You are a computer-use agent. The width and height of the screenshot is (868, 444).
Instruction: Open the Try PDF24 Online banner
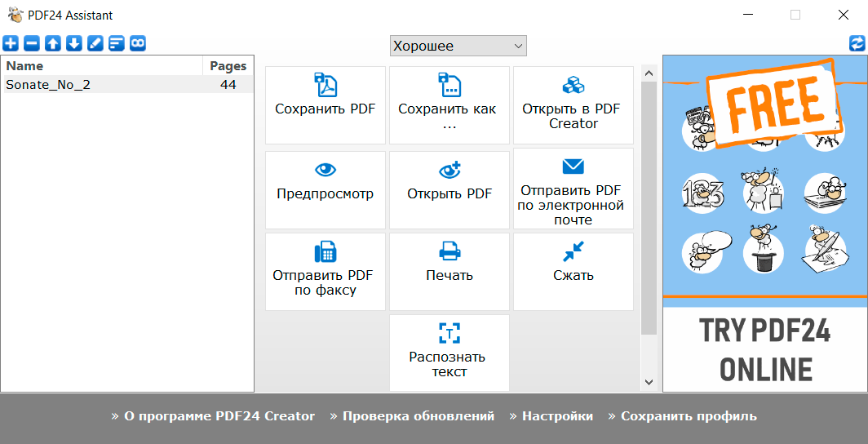[x=765, y=224]
